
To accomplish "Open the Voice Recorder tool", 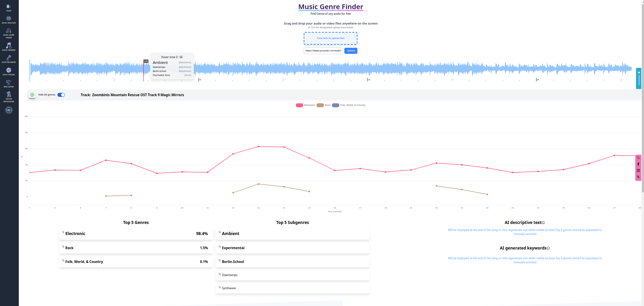I will pos(9,59).
